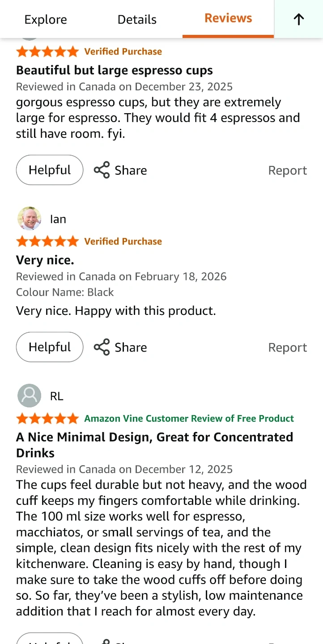Tap share icon on Ian's review

click(x=102, y=347)
